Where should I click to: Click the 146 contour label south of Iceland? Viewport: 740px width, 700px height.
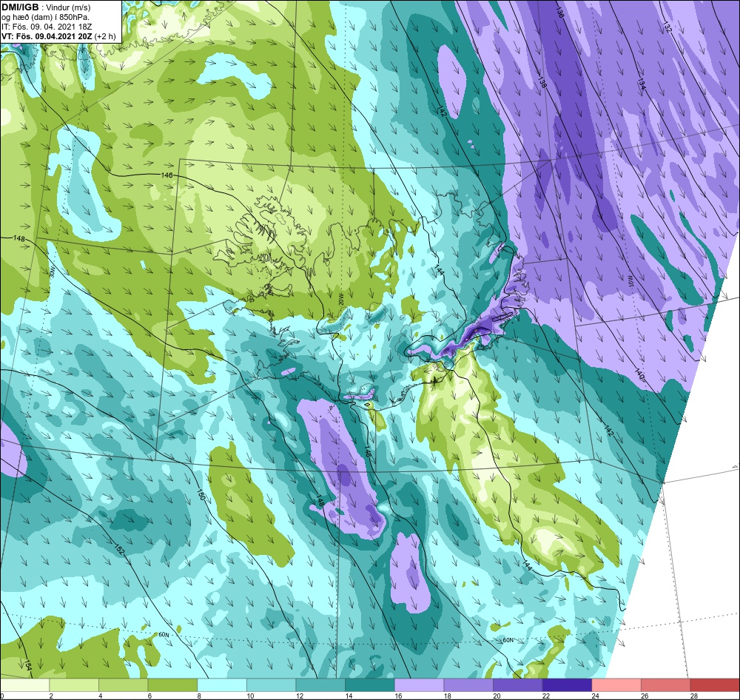[368, 451]
